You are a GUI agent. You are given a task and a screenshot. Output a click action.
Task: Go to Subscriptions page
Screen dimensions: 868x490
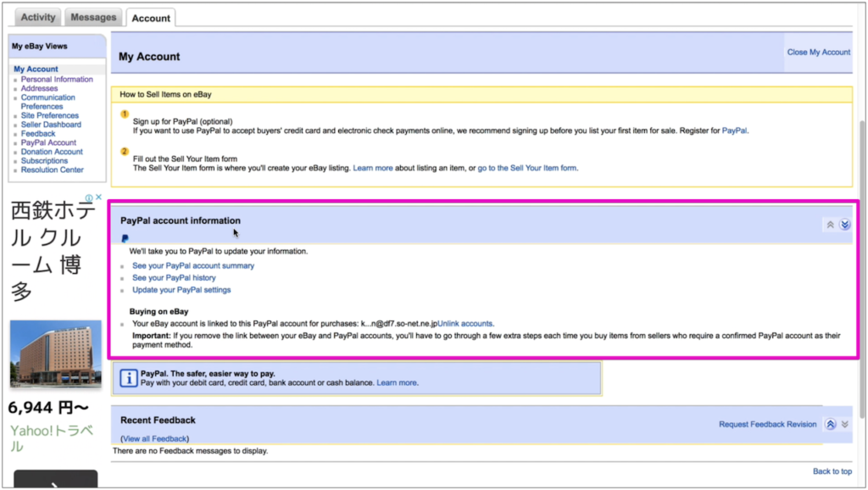[x=44, y=160]
